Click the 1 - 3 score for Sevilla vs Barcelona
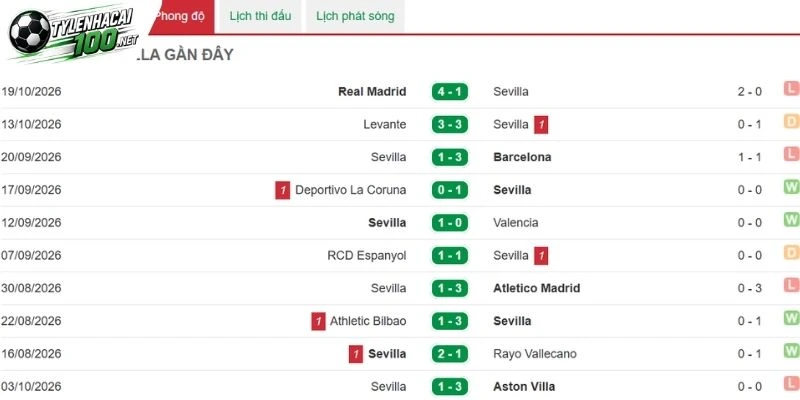 point(449,157)
